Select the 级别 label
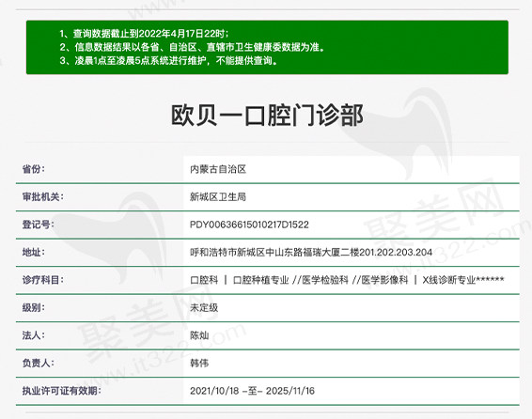The image size is (532, 419). pos(33,307)
